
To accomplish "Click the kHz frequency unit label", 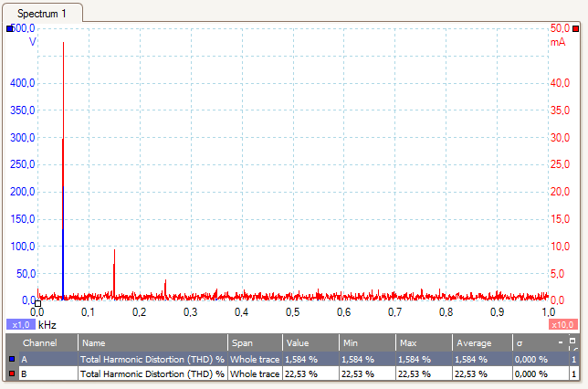I will tap(47, 324).
